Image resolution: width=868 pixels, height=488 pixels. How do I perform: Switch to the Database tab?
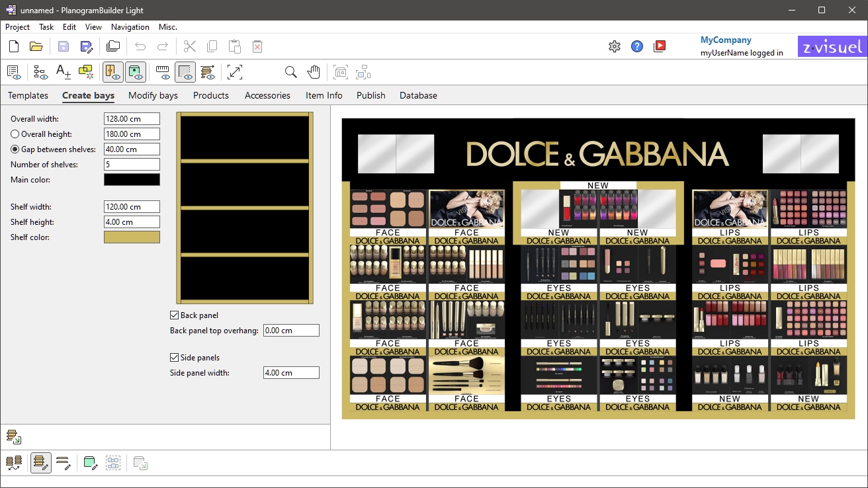(418, 95)
